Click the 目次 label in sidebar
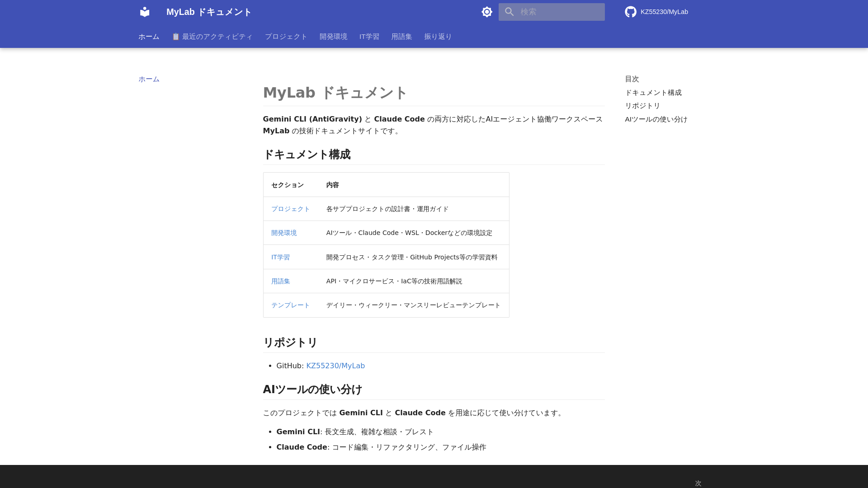 [632, 79]
